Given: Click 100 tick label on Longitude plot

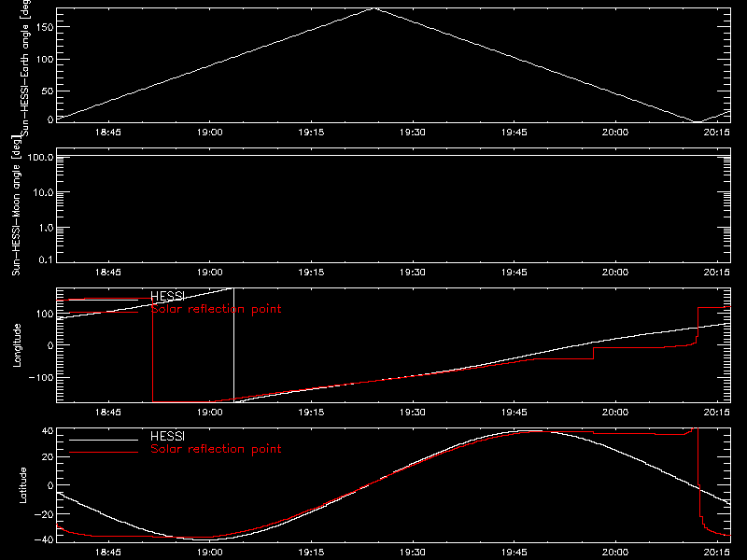Looking at the screenshot, I should pos(45,314).
